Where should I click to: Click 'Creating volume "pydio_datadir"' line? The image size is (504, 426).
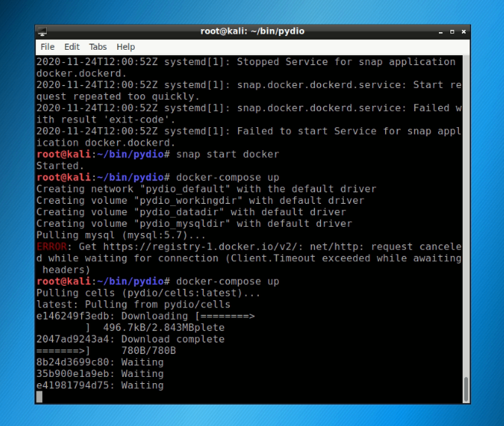coord(191,212)
